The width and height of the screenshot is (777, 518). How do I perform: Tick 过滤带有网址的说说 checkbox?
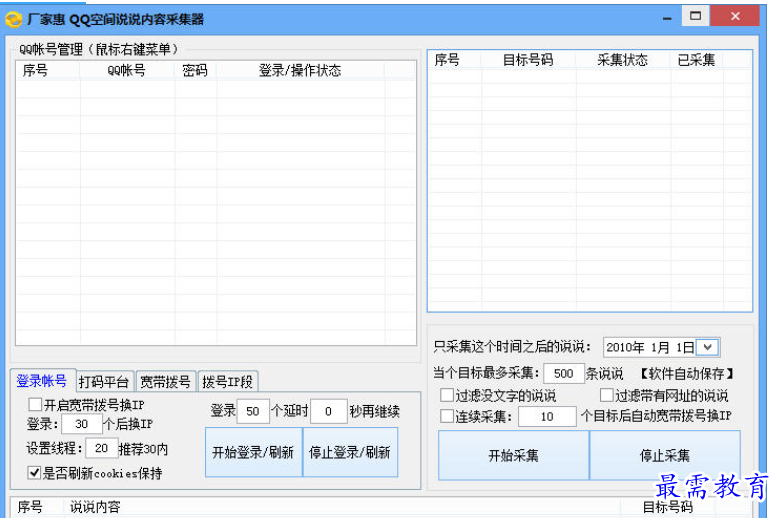(x=607, y=395)
